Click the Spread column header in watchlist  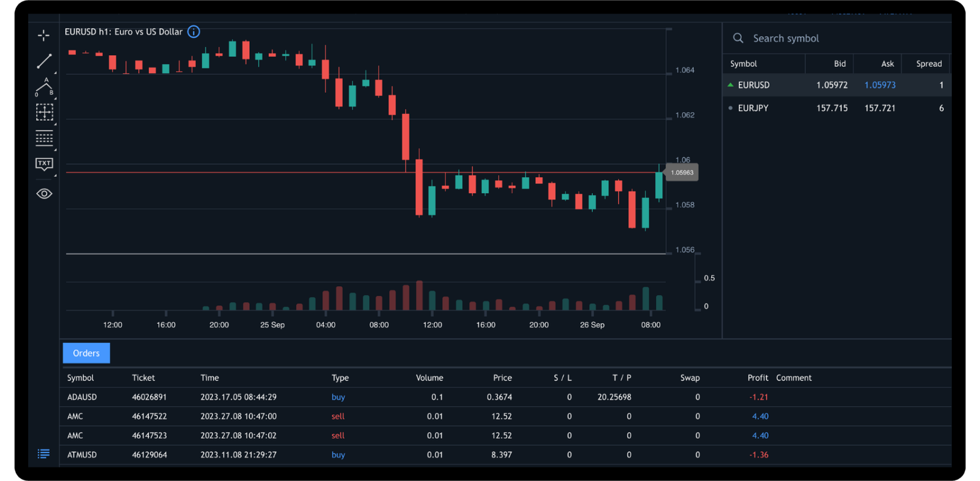[x=929, y=64]
